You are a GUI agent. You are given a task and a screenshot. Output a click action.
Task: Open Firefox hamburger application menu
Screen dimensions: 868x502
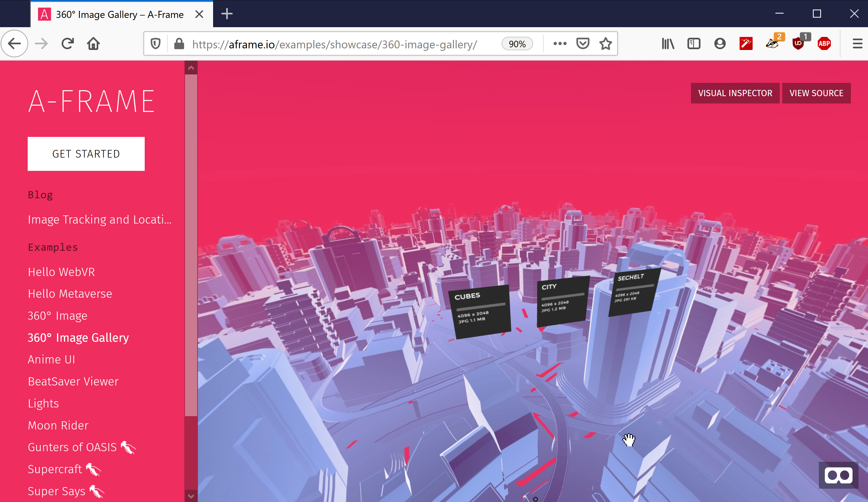pos(857,44)
